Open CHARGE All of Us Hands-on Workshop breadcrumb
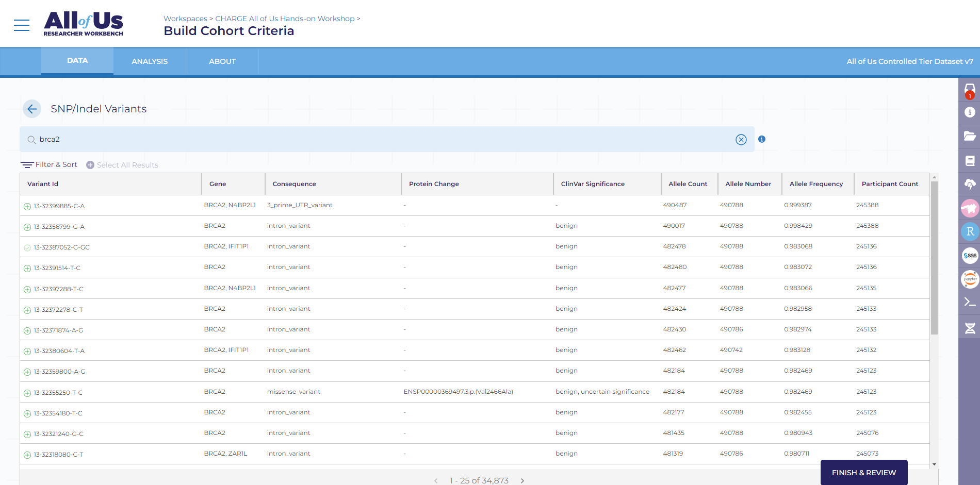 coord(285,19)
